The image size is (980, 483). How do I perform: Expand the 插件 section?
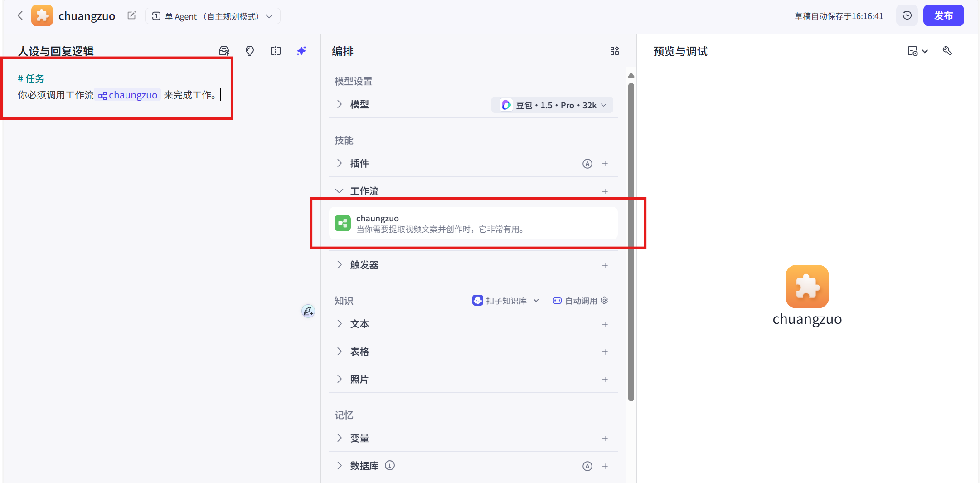(x=340, y=163)
